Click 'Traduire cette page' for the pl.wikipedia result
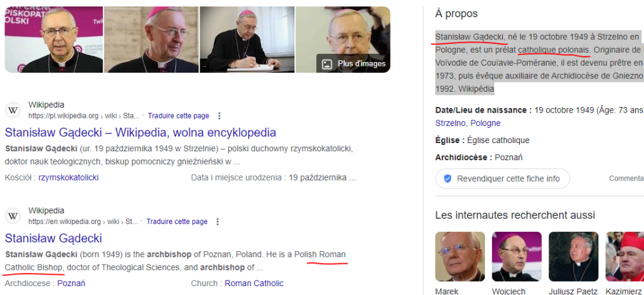 [178, 116]
